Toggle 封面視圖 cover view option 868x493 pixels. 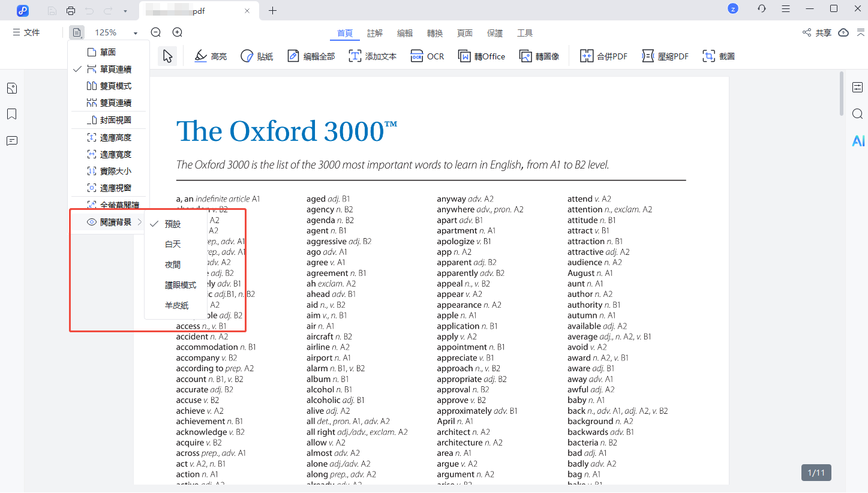pyautogui.click(x=109, y=120)
